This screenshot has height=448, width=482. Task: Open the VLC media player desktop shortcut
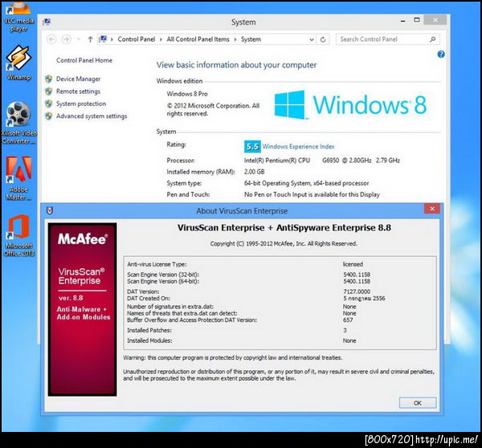tap(18, 17)
